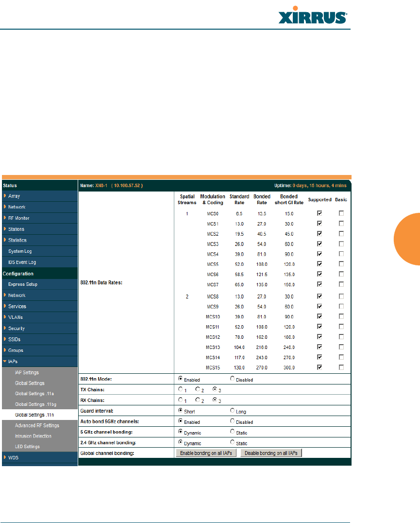Image resolution: width=420 pixels, height=523 pixels.
Task: Expand the Array status menu arrow
Action: pyautogui.click(x=5, y=196)
